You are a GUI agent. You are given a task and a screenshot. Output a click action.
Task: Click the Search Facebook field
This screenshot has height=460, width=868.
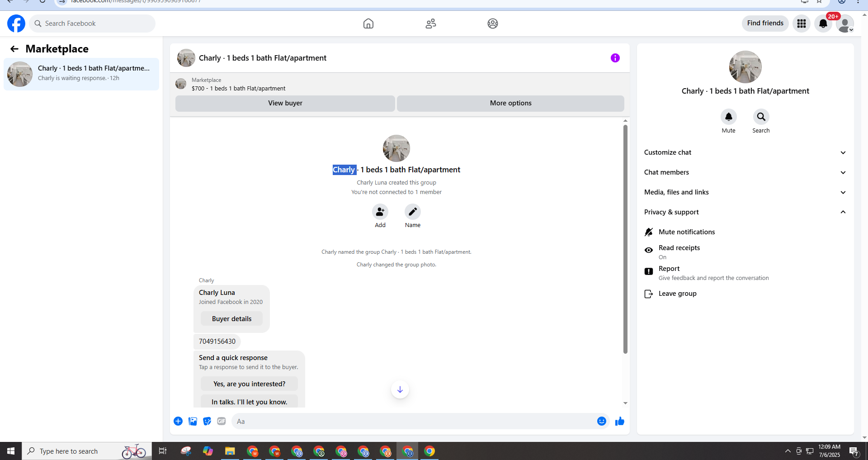pyautogui.click(x=92, y=24)
